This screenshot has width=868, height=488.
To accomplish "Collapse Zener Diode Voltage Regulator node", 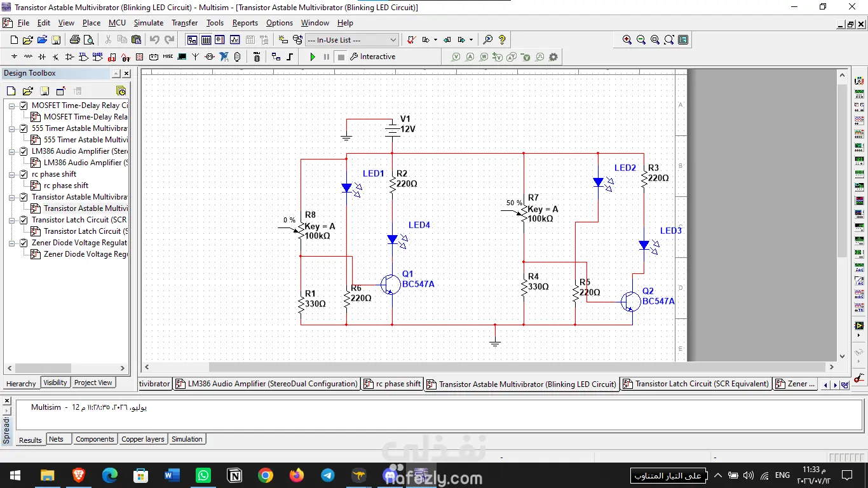I will 12,243.
